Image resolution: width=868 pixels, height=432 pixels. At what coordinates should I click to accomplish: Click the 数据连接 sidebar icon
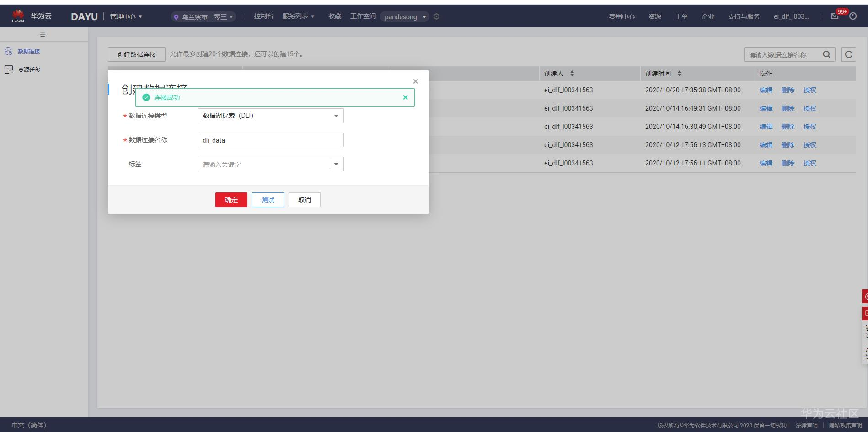[9, 51]
